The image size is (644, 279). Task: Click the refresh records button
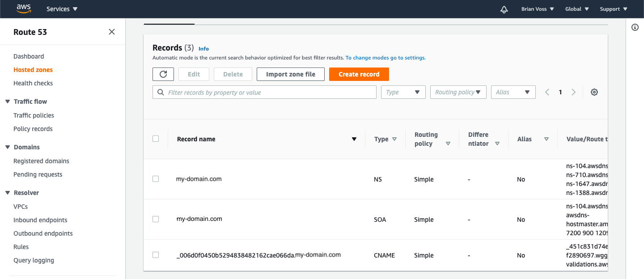163,74
